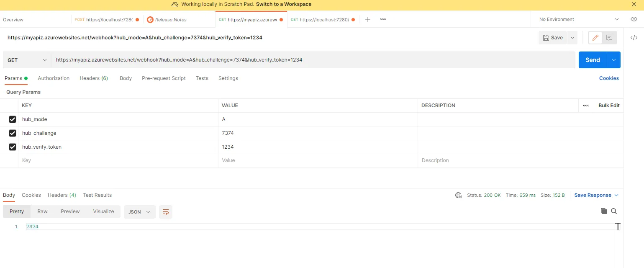Screen dimensions: 644x268
Task: Click the hub_challenge value 7374 cell
Action: [x=318, y=133]
